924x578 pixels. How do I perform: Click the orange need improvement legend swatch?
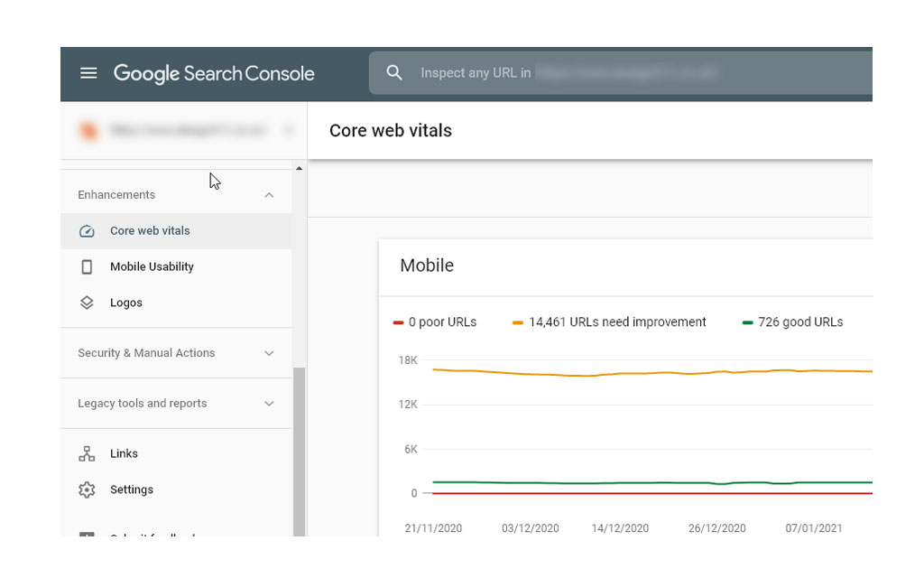518,322
